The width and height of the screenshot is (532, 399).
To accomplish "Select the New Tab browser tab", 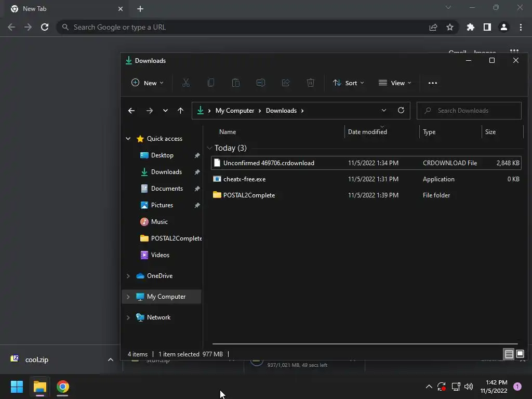I will [x=66, y=9].
